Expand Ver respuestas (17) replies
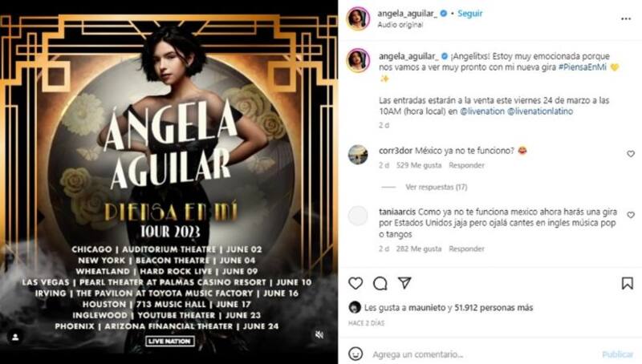This screenshot has height=364, width=642. [436, 187]
